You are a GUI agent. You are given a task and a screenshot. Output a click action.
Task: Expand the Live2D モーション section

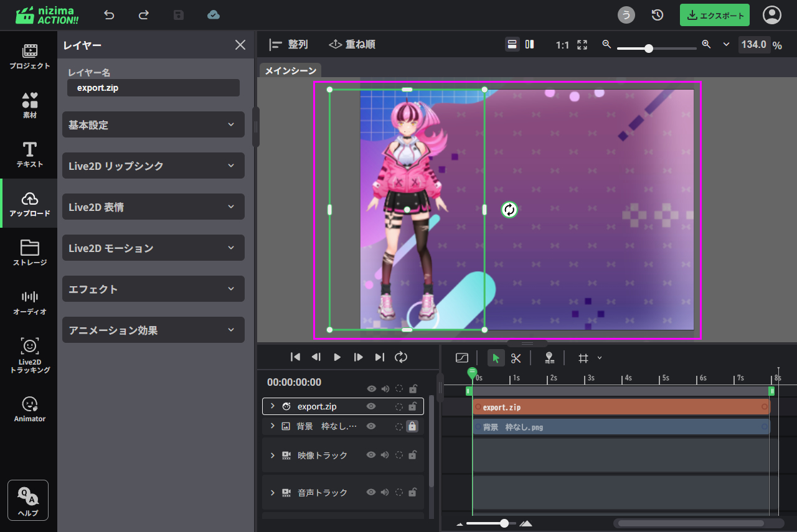[153, 248]
